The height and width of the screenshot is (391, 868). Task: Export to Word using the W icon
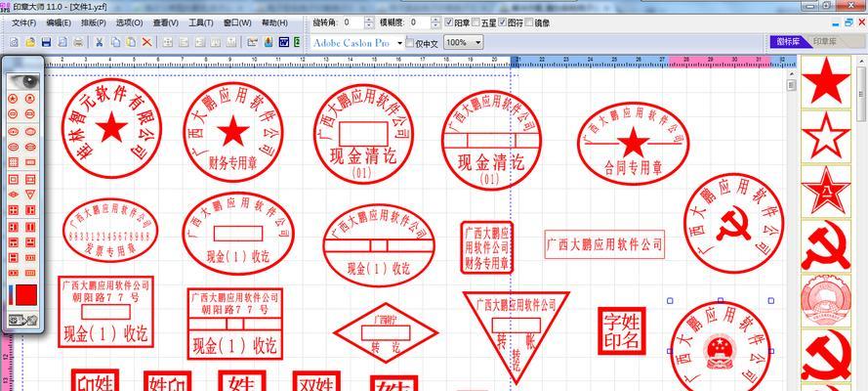point(284,42)
